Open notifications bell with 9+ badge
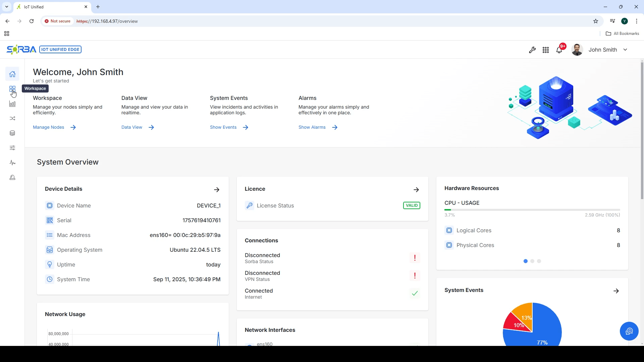 pyautogui.click(x=559, y=50)
